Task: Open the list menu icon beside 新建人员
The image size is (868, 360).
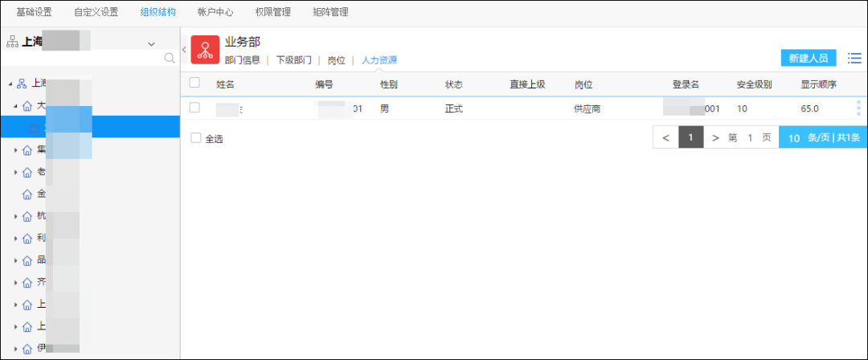Action: (854, 58)
